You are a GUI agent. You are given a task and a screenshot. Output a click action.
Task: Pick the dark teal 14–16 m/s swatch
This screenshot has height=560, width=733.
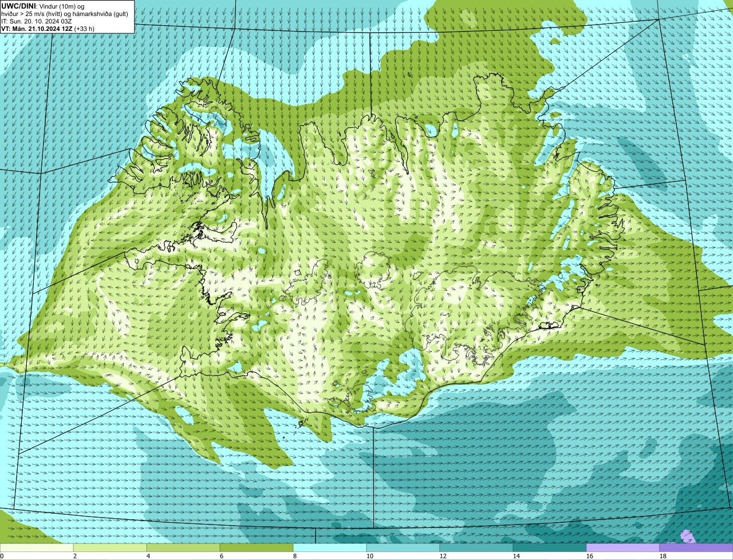click(550, 547)
